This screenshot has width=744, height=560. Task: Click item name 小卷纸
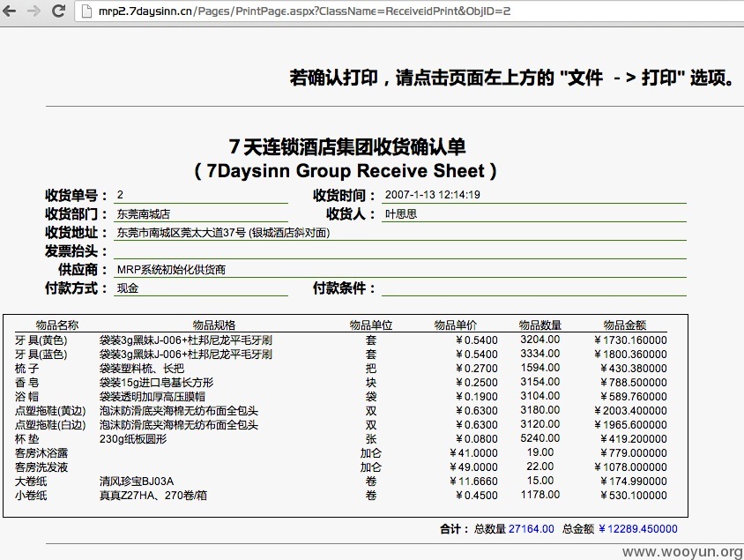click(x=31, y=496)
